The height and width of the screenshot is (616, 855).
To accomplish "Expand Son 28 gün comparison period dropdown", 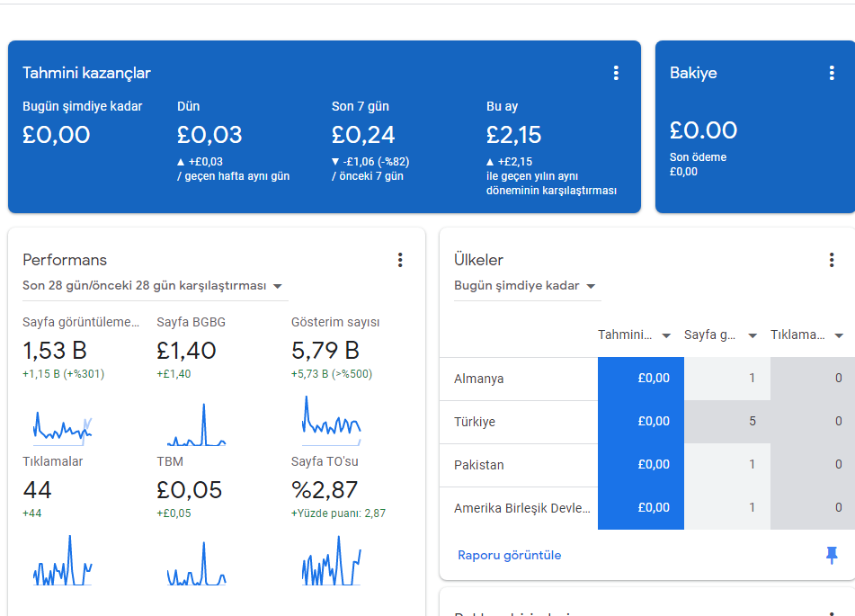I will click(x=155, y=286).
